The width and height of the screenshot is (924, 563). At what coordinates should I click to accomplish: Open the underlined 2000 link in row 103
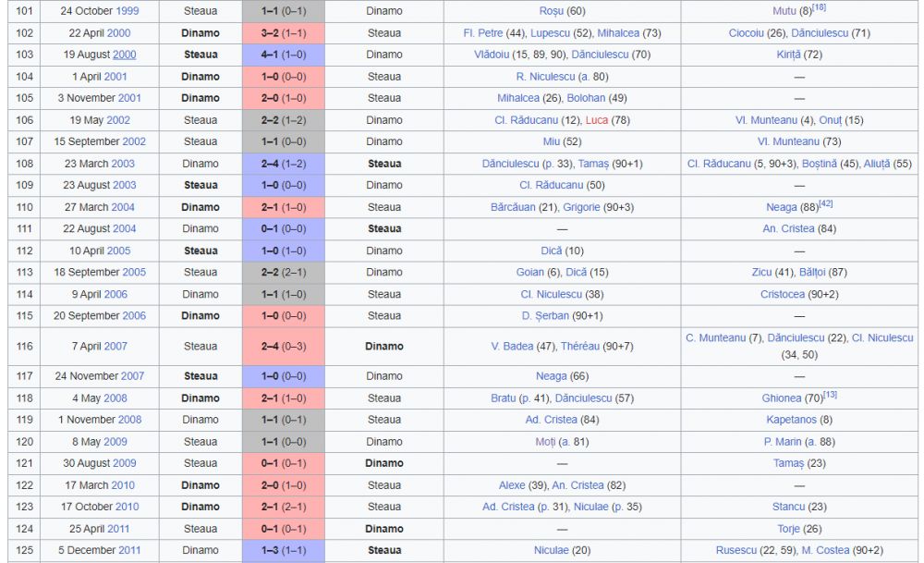(125, 55)
